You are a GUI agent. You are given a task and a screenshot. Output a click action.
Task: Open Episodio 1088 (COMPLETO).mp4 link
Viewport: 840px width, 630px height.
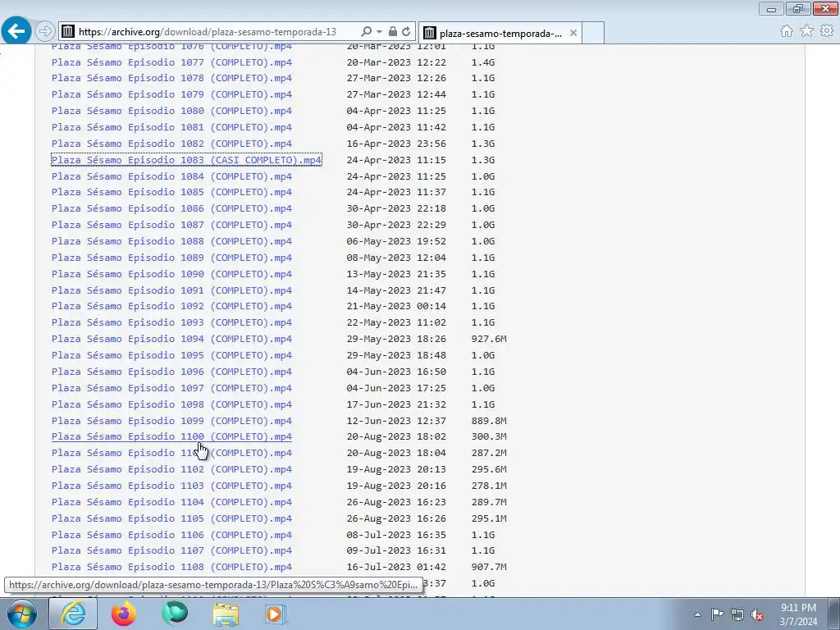(x=171, y=241)
